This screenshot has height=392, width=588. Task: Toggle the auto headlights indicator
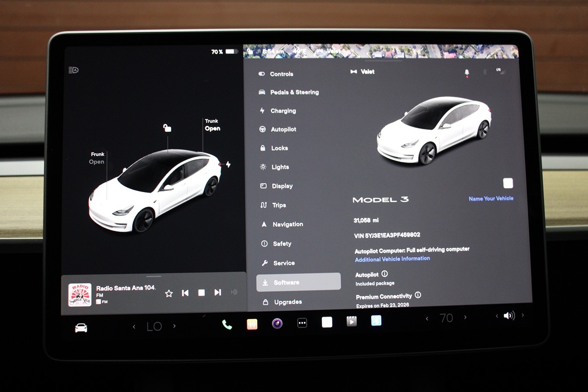tap(73, 70)
